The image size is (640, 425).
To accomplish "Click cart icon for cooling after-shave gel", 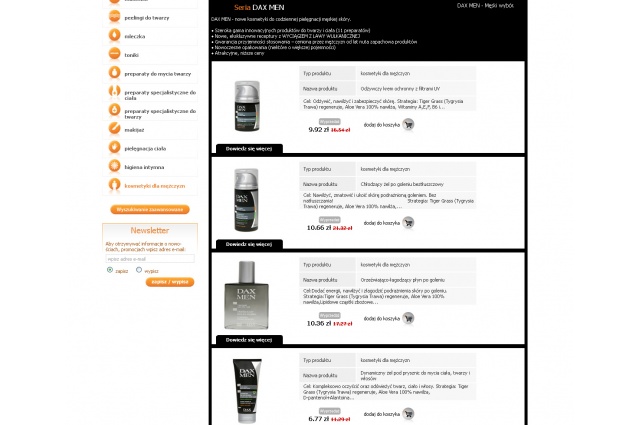I will click(x=408, y=223).
